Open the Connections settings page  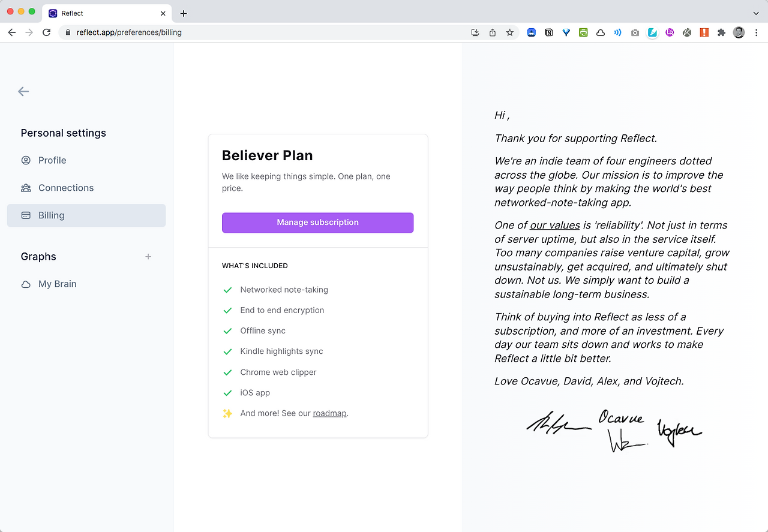(x=86, y=188)
